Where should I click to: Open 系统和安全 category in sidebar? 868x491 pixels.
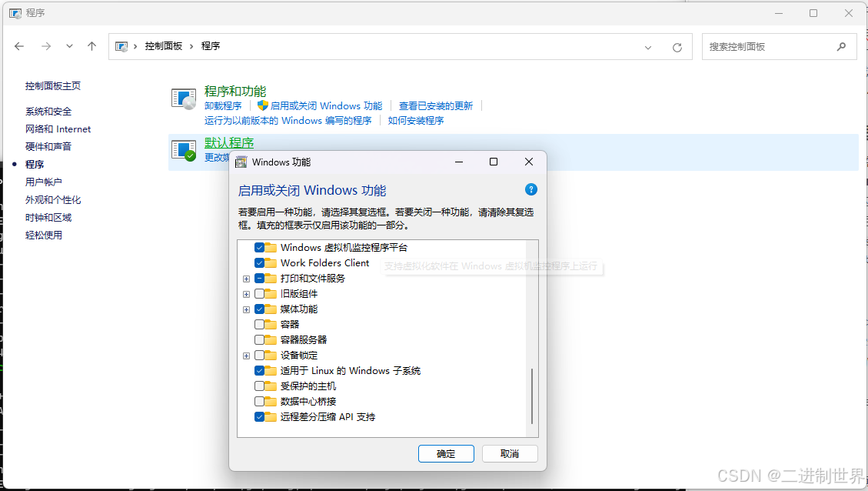tap(48, 112)
